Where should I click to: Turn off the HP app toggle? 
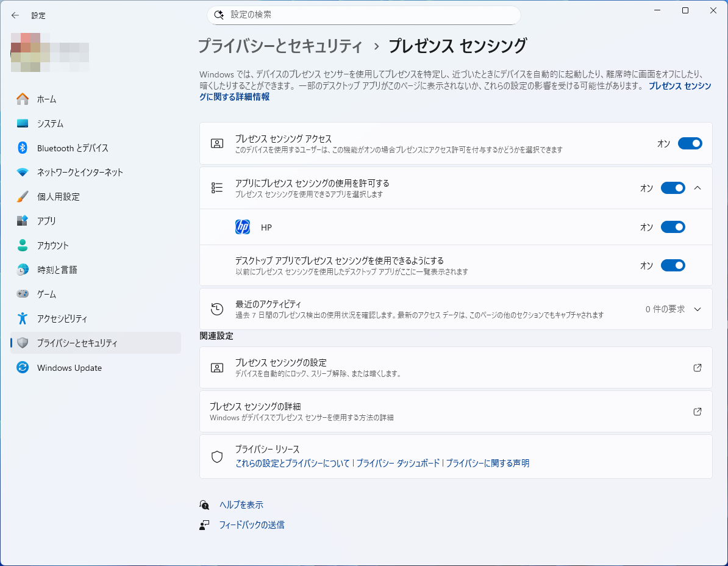click(x=673, y=226)
